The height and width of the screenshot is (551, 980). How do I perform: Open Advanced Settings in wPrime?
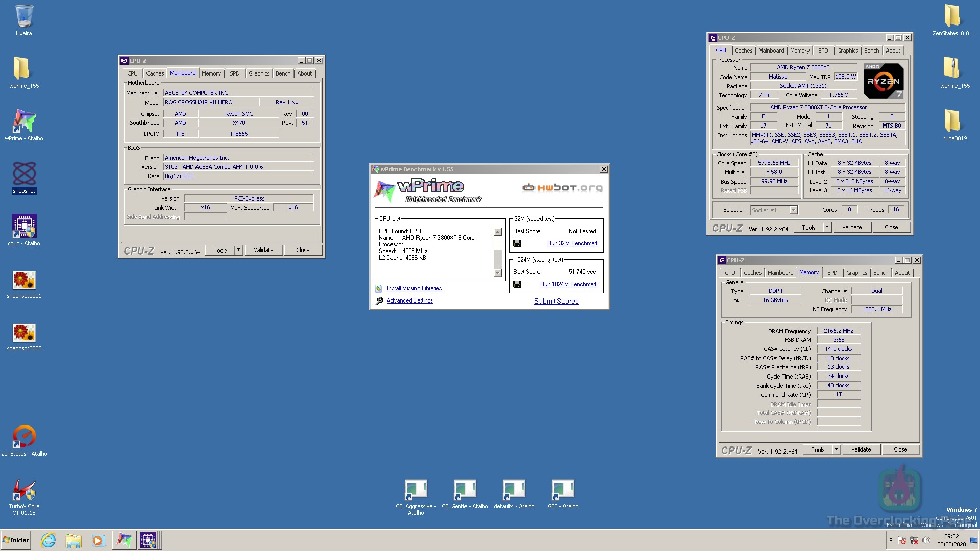coord(409,301)
